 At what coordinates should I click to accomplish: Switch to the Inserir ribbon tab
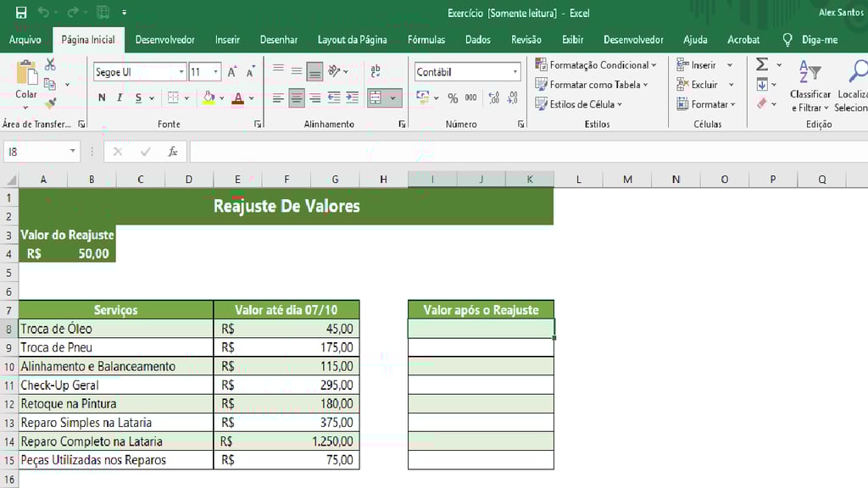tap(227, 40)
